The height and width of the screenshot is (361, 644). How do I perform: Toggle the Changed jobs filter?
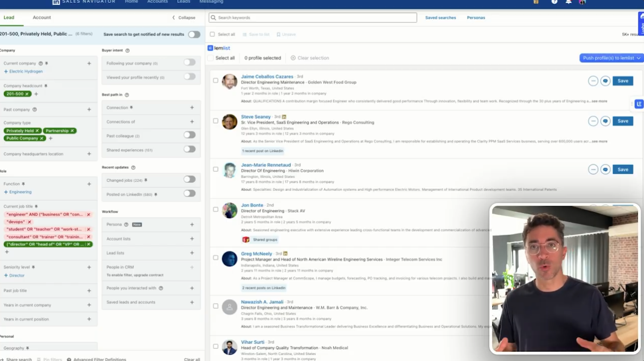coord(189,179)
